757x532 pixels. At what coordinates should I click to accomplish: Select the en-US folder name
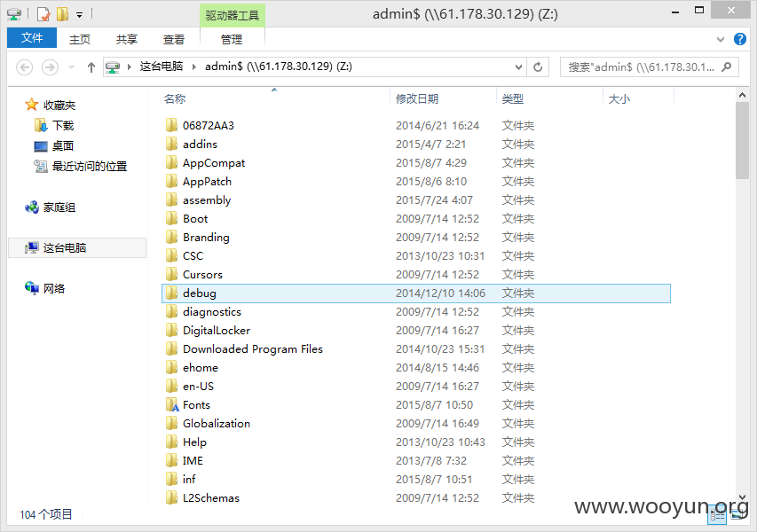point(198,387)
